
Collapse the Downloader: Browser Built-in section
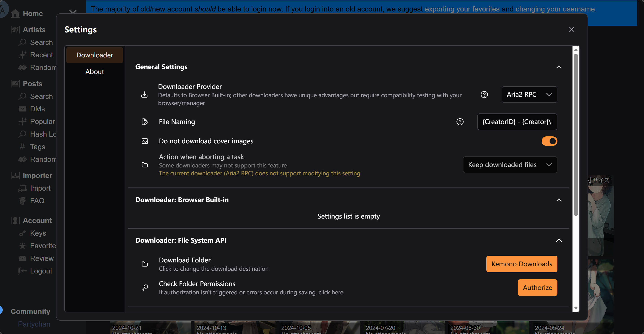tap(559, 200)
